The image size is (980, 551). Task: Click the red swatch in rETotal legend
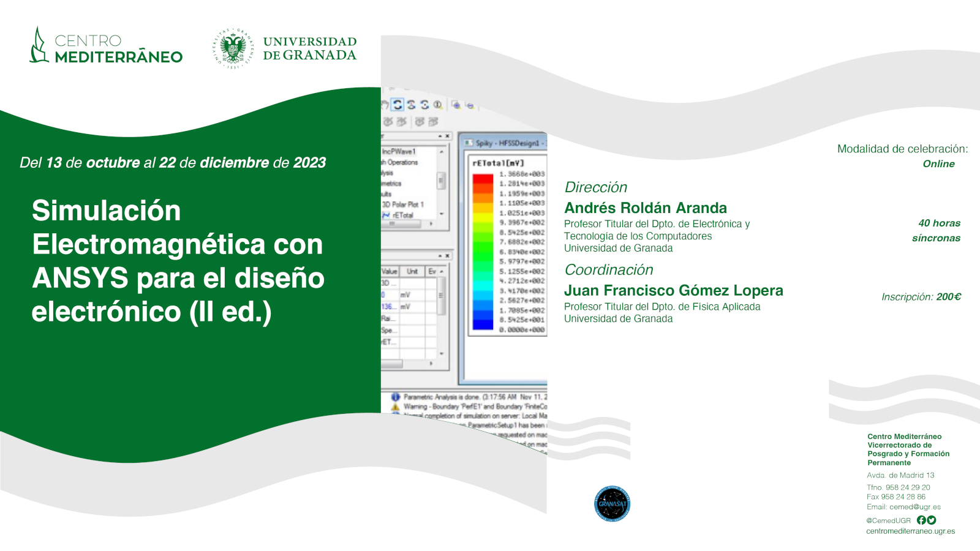click(483, 178)
